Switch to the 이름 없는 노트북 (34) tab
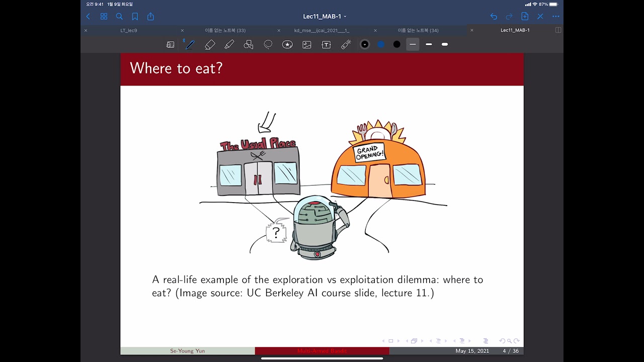 [x=418, y=30]
